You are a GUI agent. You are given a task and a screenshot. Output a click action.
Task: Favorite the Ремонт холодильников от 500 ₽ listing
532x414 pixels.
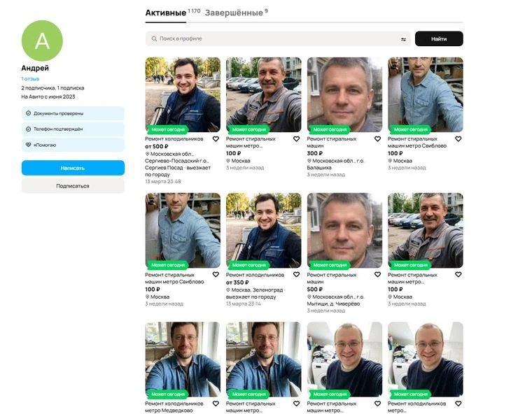(x=216, y=139)
